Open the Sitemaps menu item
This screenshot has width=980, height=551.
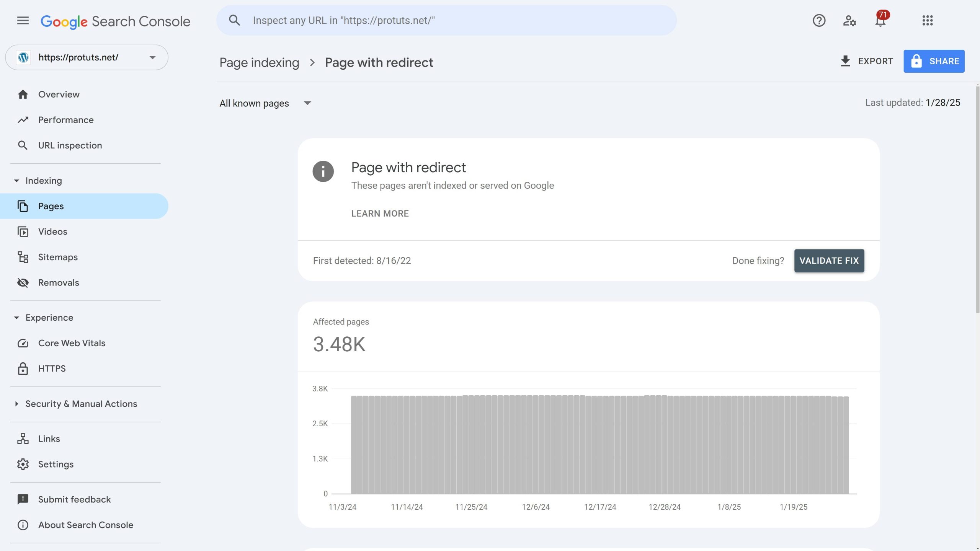click(58, 257)
